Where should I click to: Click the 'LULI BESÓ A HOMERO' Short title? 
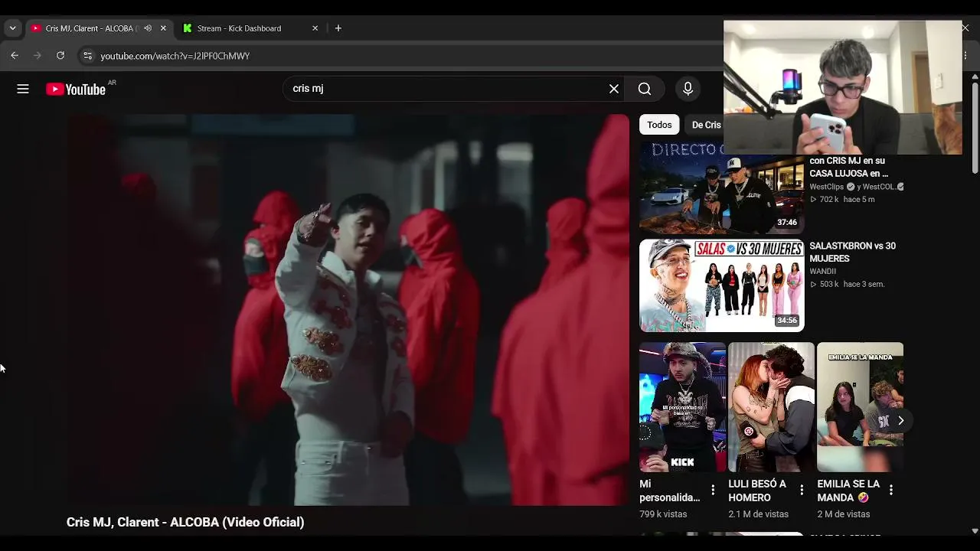click(x=757, y=491)
